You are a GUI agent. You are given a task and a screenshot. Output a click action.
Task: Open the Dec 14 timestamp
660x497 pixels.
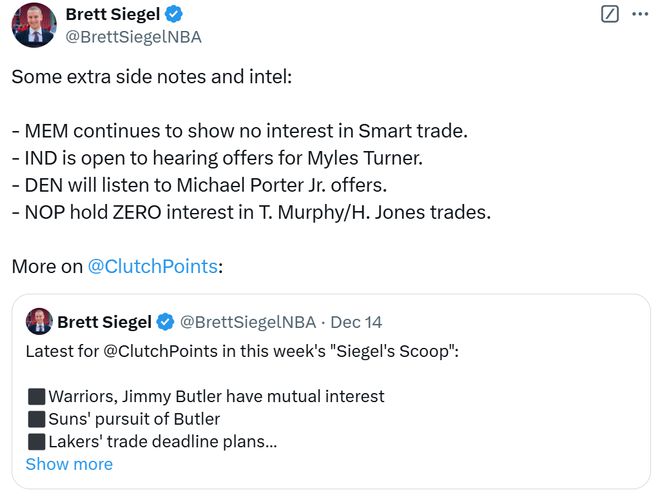356,322
